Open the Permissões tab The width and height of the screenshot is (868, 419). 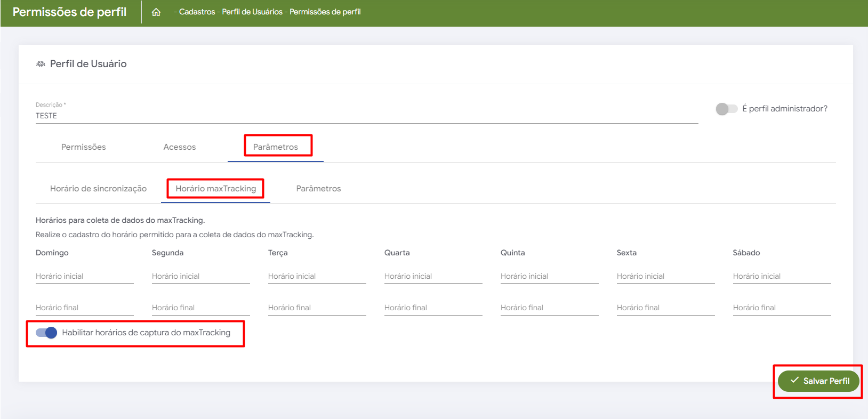tap(83, 147)
